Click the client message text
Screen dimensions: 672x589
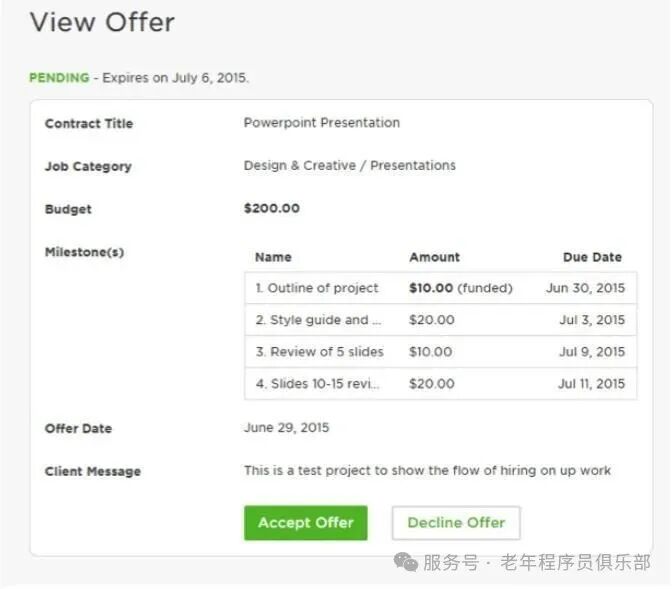(x=427, y=471)
